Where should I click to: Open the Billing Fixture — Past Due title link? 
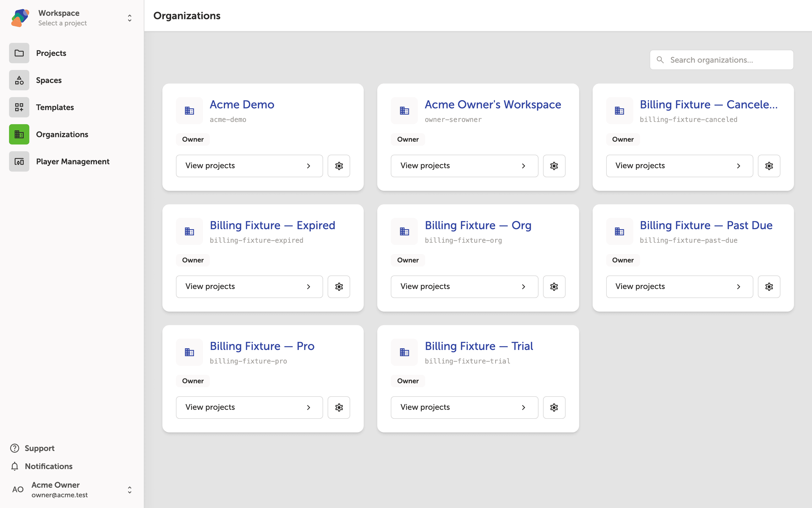(x=706, y=225)
